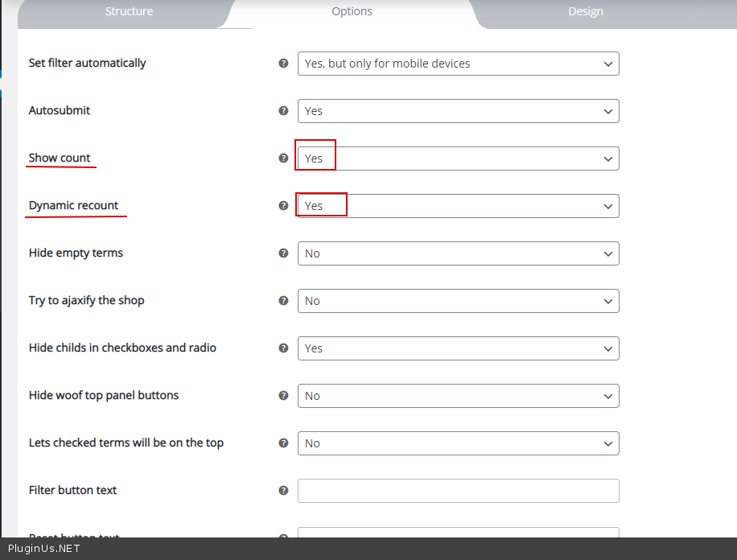Click help icon for Dynamic recount
This screenshot has height=560, width=737.
[x=283, y=205]
